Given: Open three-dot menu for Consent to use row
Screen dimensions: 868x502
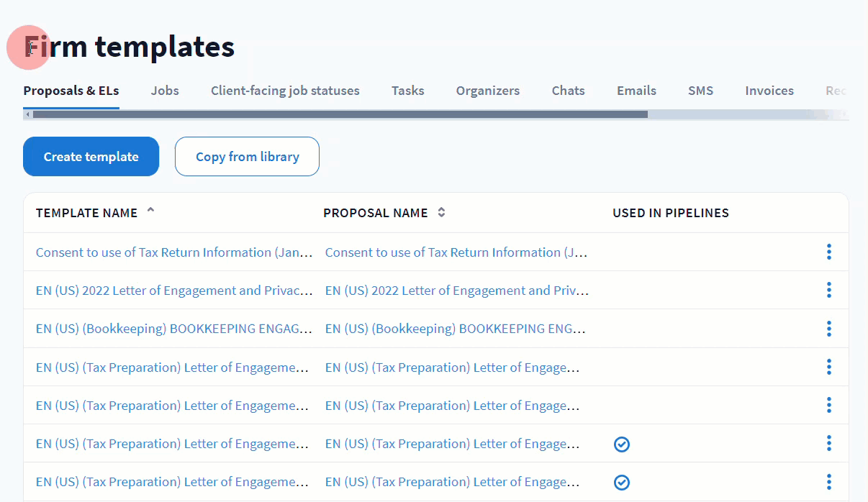Looking at the screenshot, I should pos(828,252).
